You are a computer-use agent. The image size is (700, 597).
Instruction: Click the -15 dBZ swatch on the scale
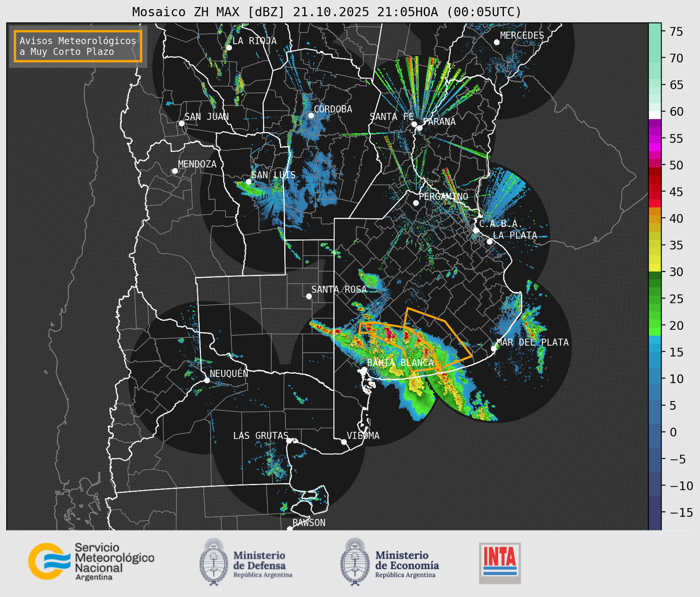pyautogui.click(x=655, y=512)
